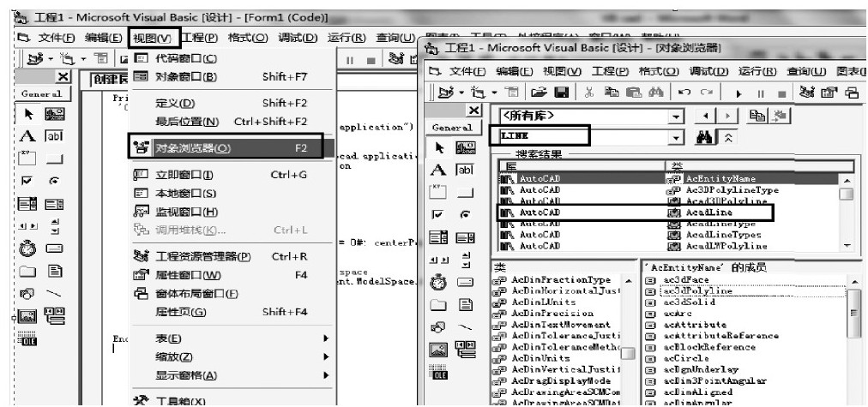Select Label control in Form1 window toolbox
The width and height of the screenshot is (868, 407).
point(27,136)
